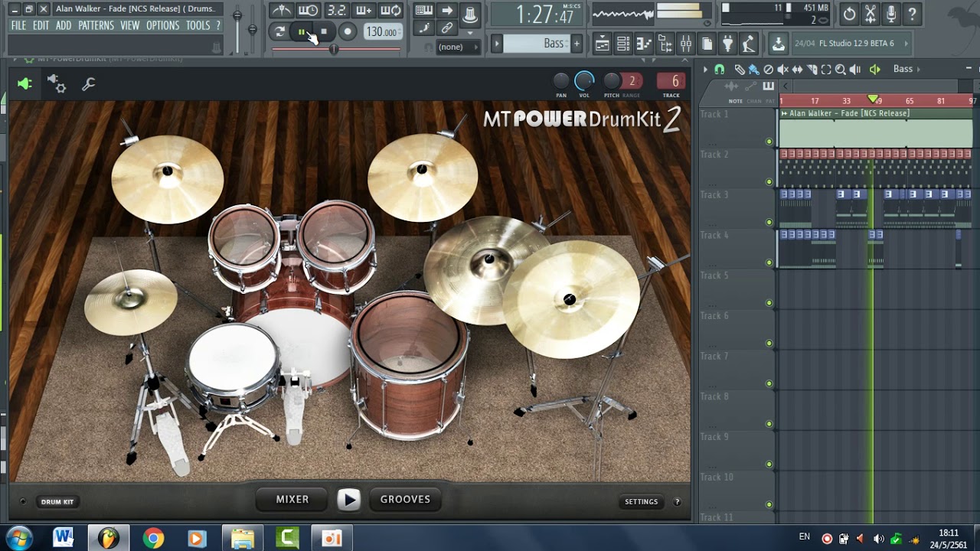Add new pattern with plus button
Screen dimensions: 980x551
577,44
